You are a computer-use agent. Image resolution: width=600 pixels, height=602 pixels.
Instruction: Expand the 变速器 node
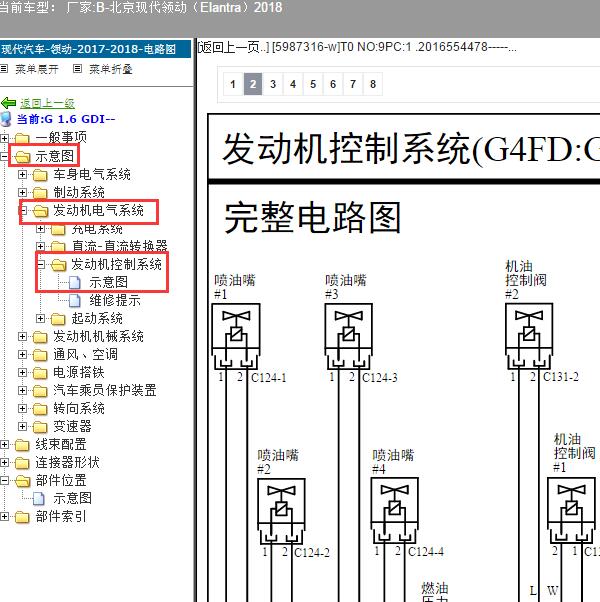coord(22,427)
